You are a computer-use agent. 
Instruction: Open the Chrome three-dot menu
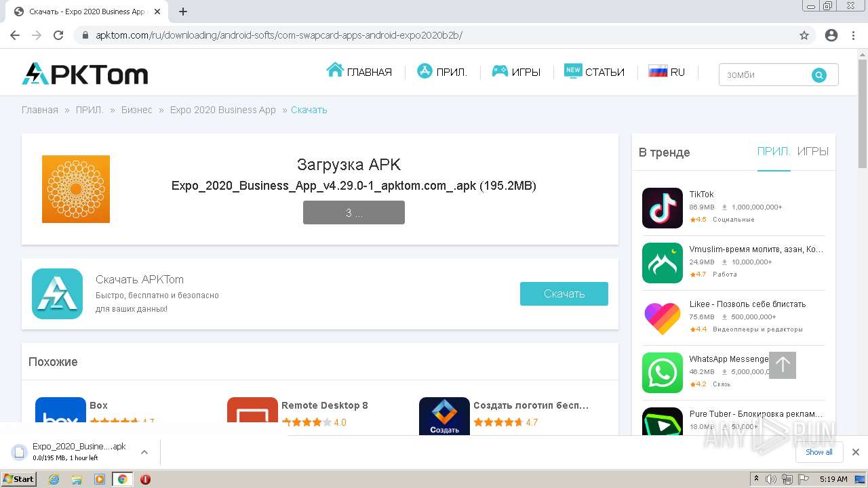(854, 35)
